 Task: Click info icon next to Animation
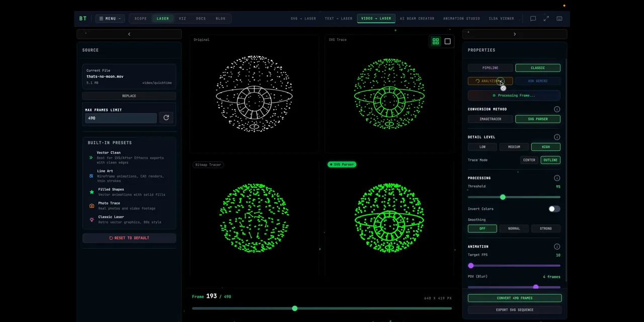point(557,247)
